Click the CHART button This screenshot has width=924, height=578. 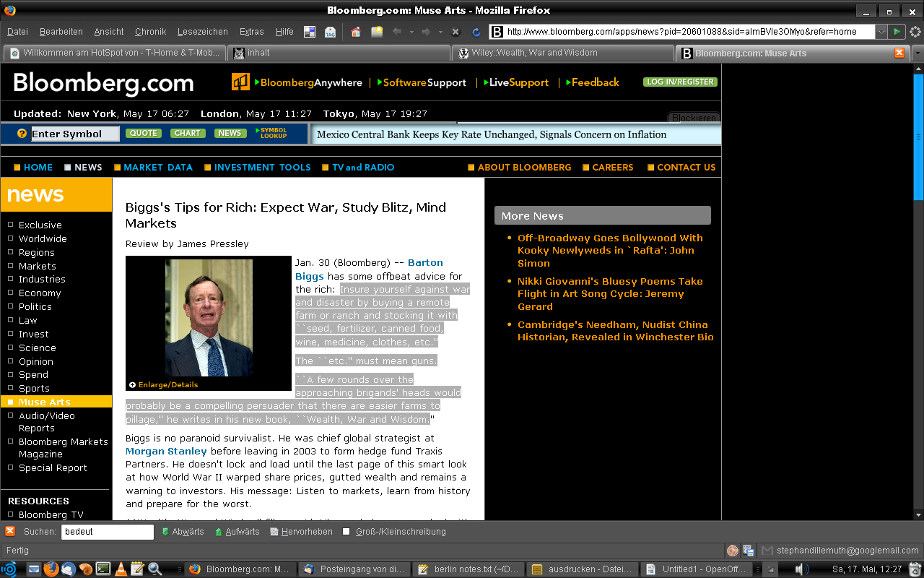click(x=188, y=133)
